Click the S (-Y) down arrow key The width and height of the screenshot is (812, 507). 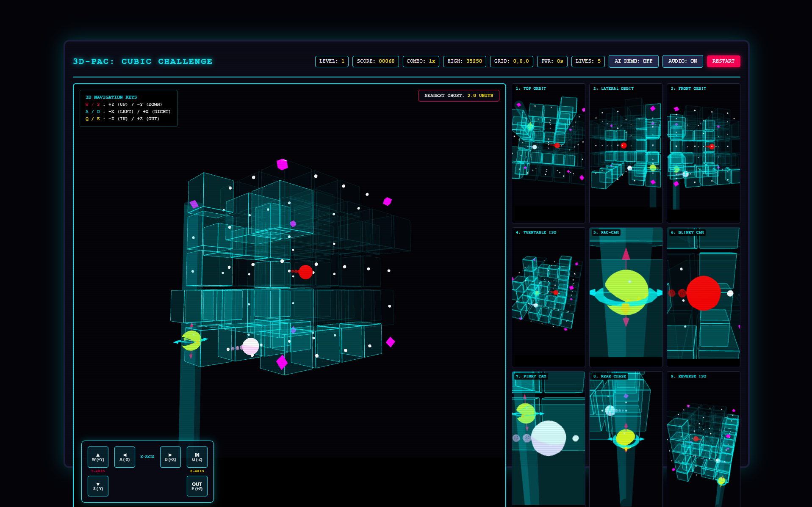98,486
